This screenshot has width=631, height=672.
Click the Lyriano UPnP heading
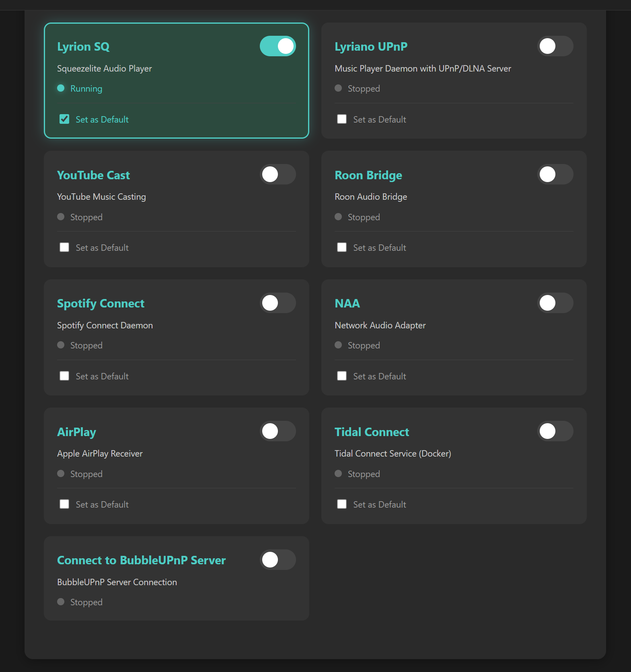[371, 47]
